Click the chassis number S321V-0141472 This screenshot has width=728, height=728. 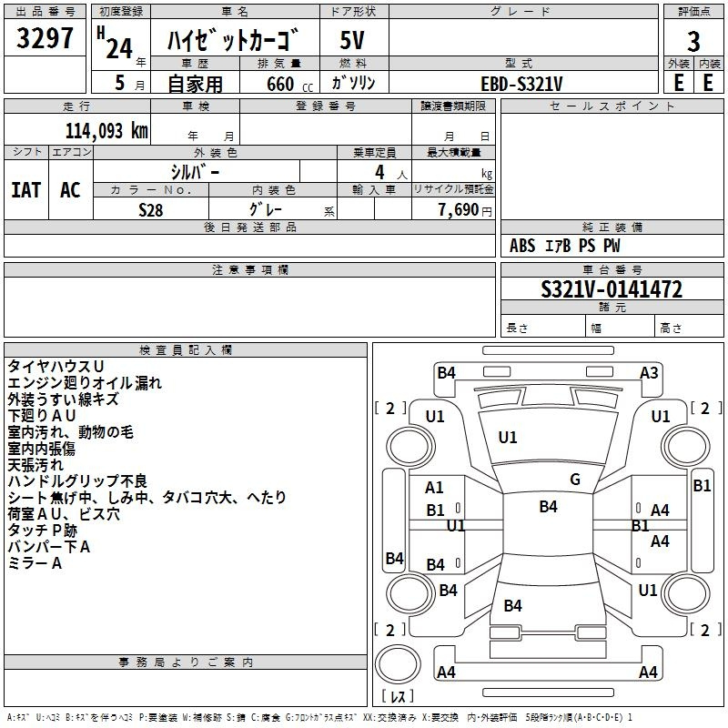pyautogui.click(x=611, y=289)
